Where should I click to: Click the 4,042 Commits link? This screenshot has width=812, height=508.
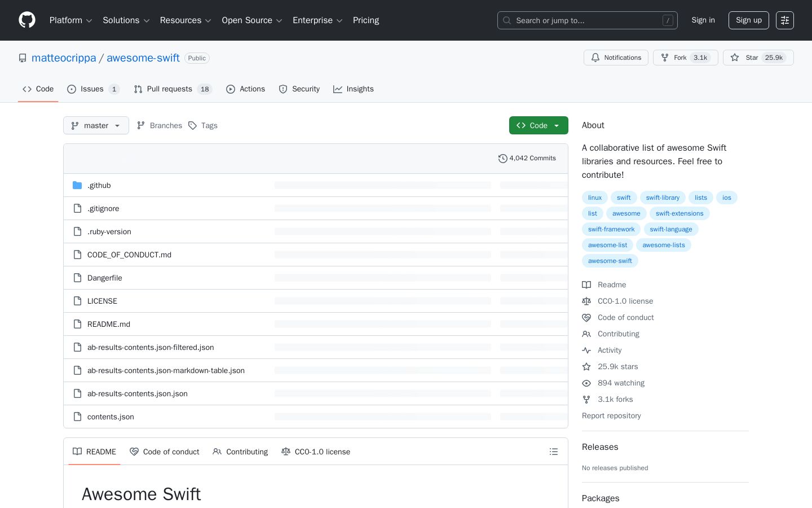click(527, 159)
